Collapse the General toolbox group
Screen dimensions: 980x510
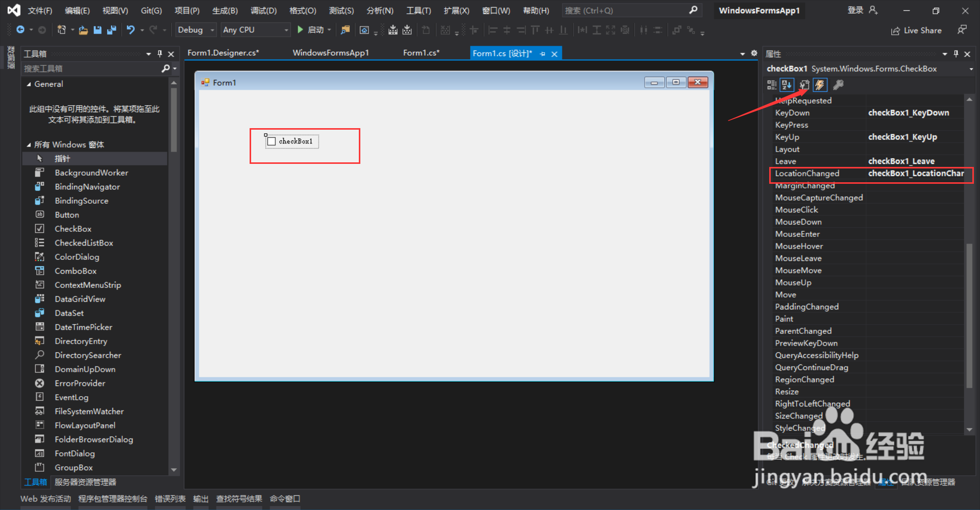(x=29, y=84)
